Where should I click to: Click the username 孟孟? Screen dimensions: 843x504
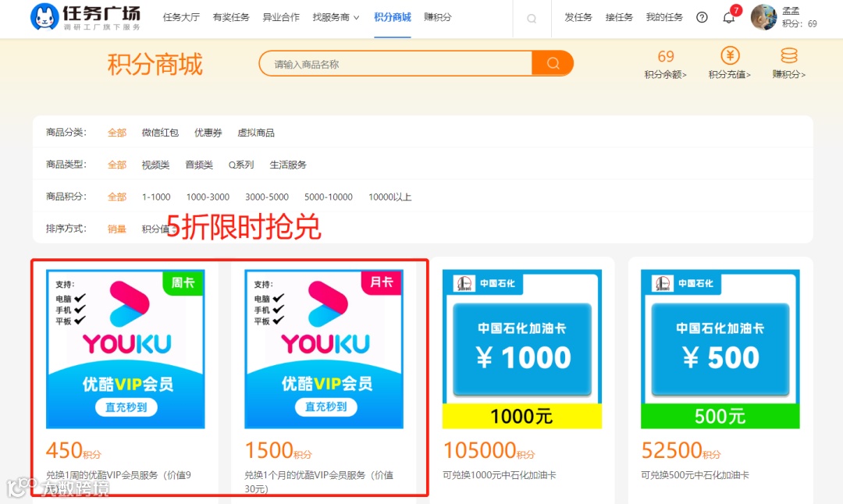791,11
